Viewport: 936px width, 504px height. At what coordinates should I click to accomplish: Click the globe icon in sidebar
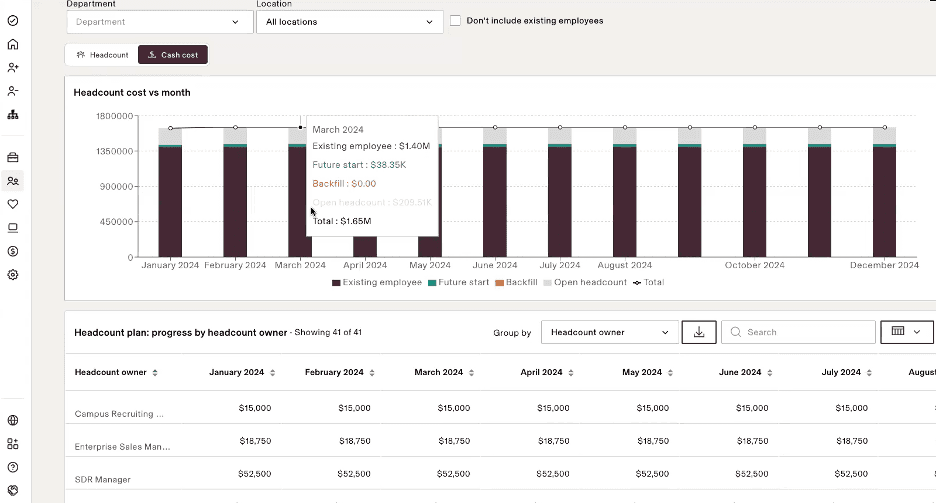[13, 420]
